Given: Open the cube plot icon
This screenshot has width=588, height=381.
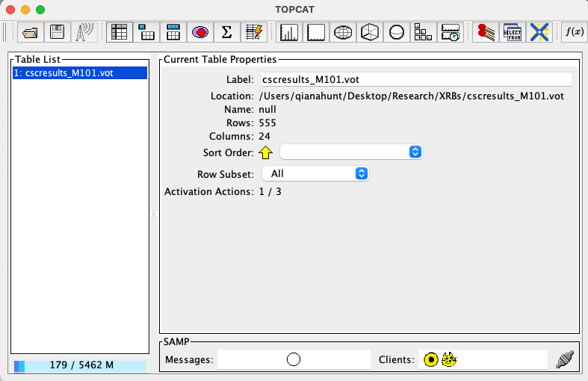Looking at the screenshot, I should (x=370, y=33).
